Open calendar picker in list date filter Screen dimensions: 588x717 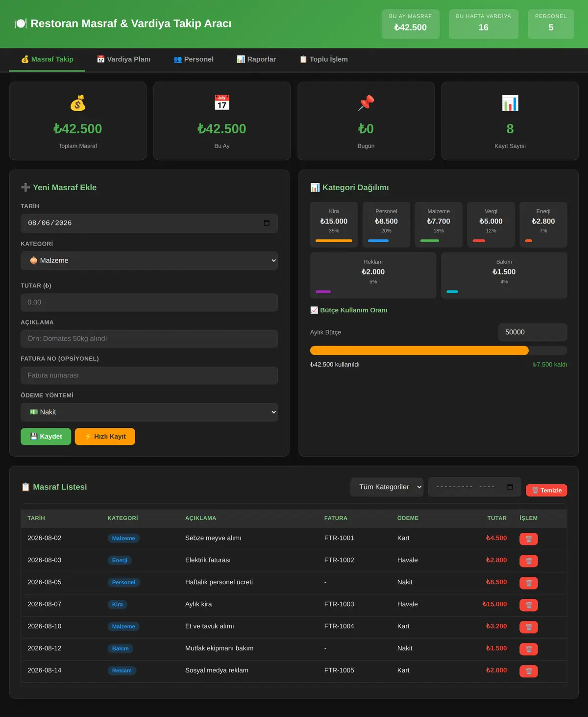(510, 487)
